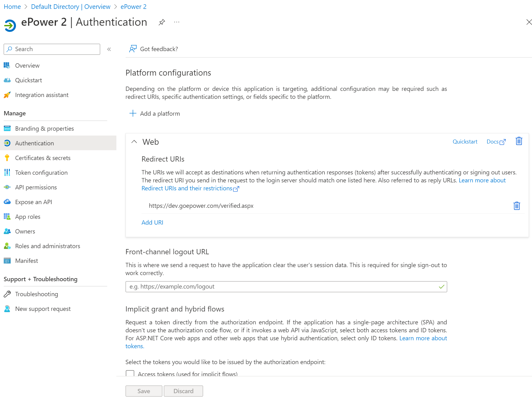Click the Default Directory | Overview breadcrumb
The image size is (532, 399).
(x=71, y=7)
